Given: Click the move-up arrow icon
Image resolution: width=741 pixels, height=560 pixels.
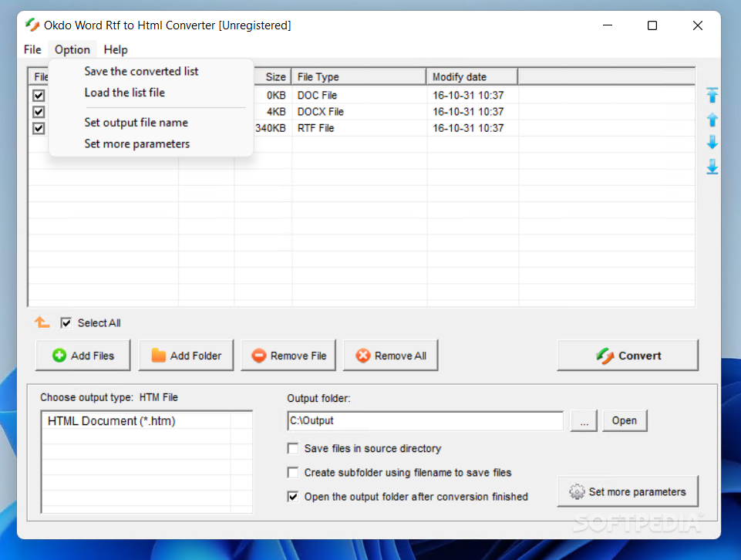Looking at the screenshot, I should [712, 120].
